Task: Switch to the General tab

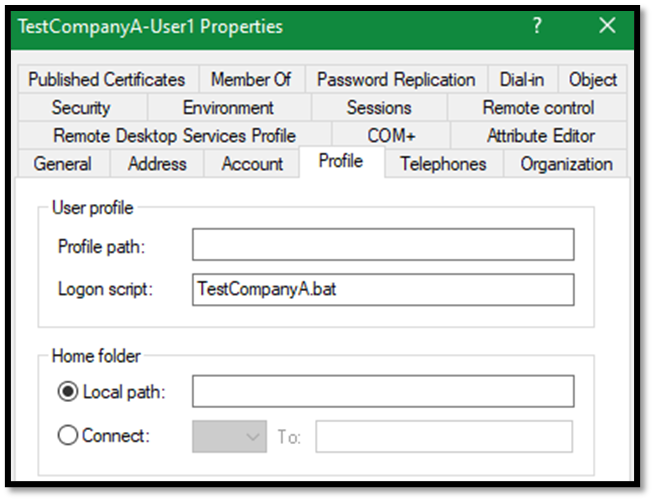Action: [x=62, y=164]
